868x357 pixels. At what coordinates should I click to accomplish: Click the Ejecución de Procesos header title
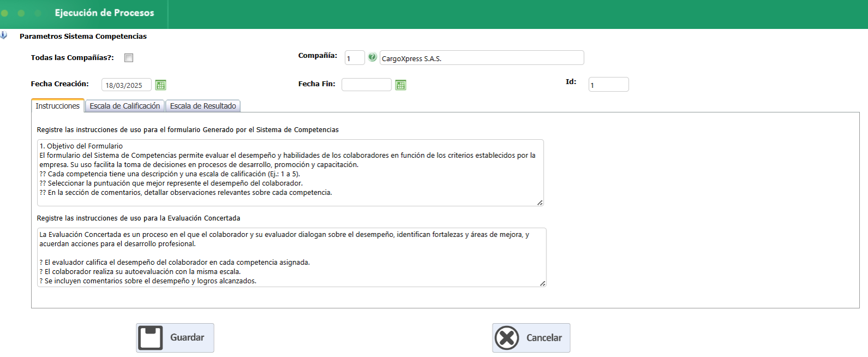(x=104, y=13)
